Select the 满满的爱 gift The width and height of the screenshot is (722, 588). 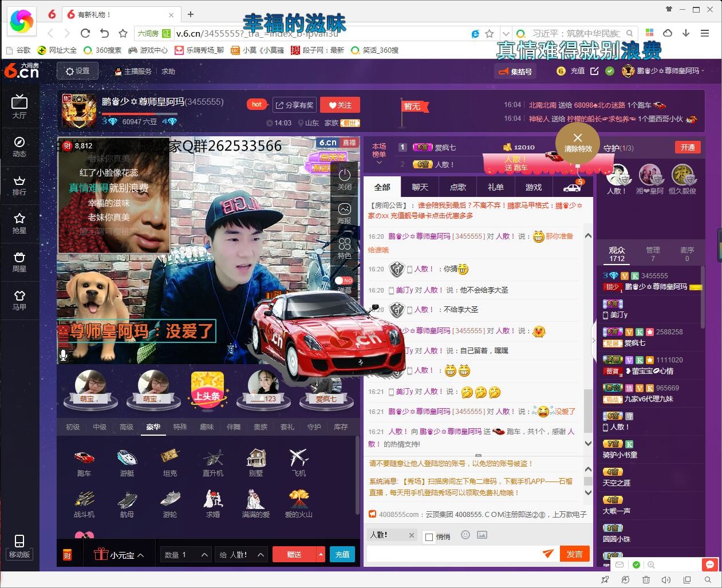click(x=256, y=504)
